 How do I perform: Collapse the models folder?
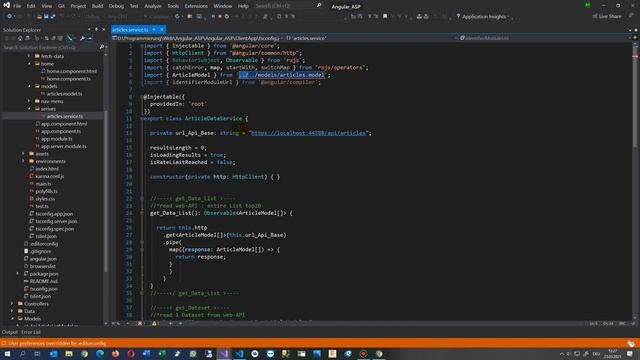tap(29, 86)
